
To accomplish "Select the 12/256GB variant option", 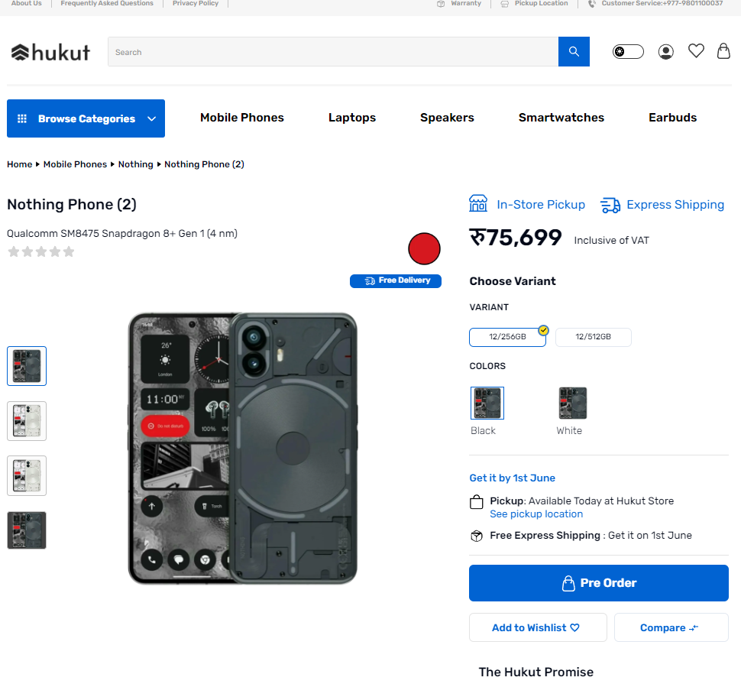I will (x=508, y=337).
